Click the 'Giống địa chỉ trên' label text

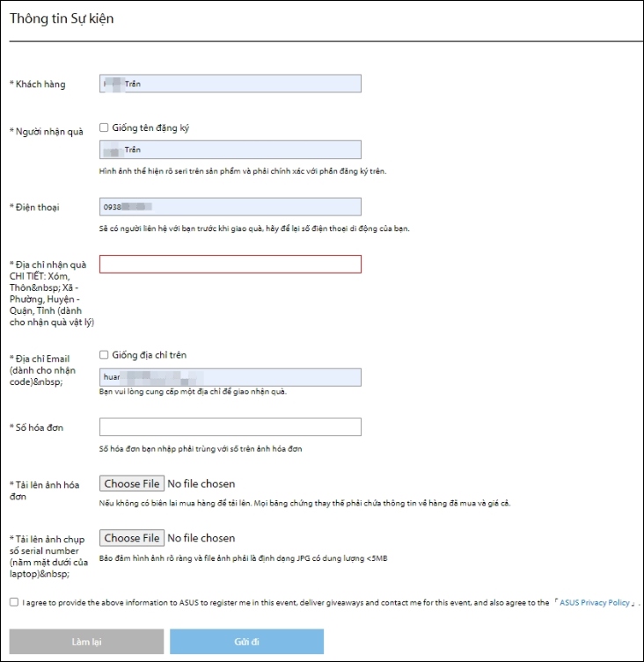pos(149,355)
